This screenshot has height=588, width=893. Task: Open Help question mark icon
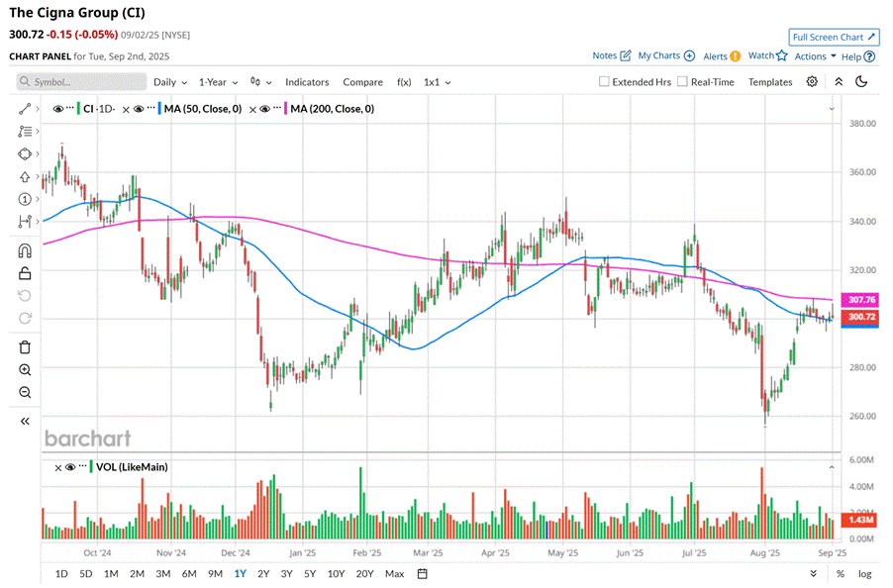pyautogui.click(x=869, y=56)
